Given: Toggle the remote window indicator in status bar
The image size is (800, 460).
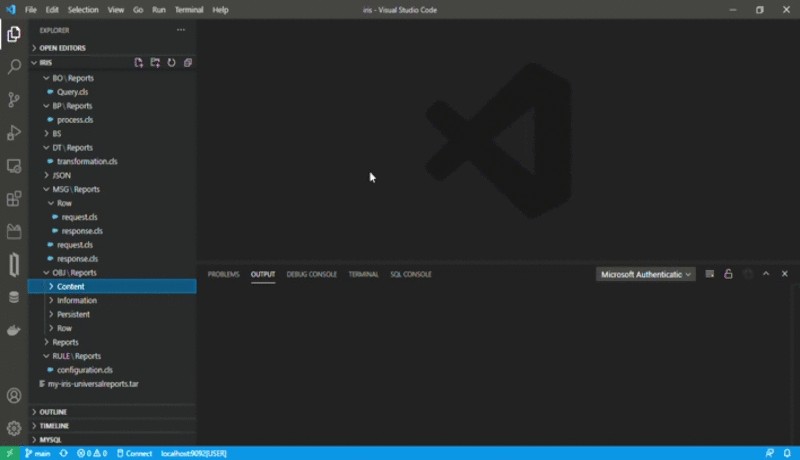Looking at the screenshot, I should tap(10, 453).
